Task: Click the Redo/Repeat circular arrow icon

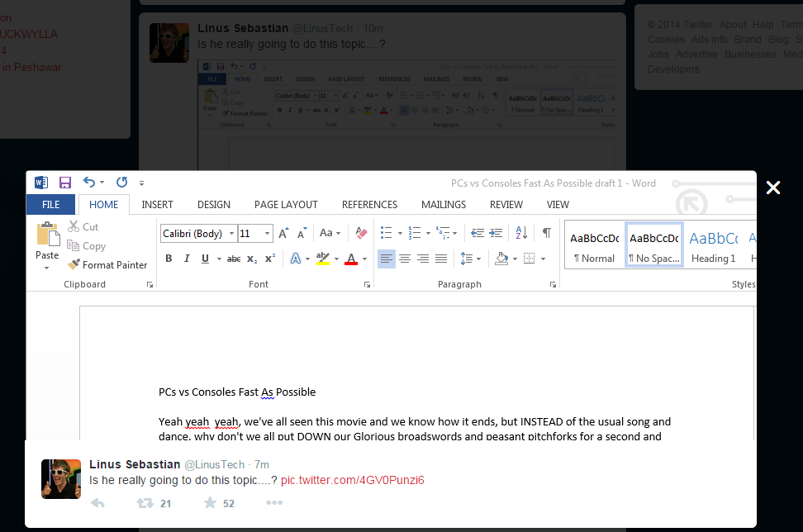Action: pos(122,182)
